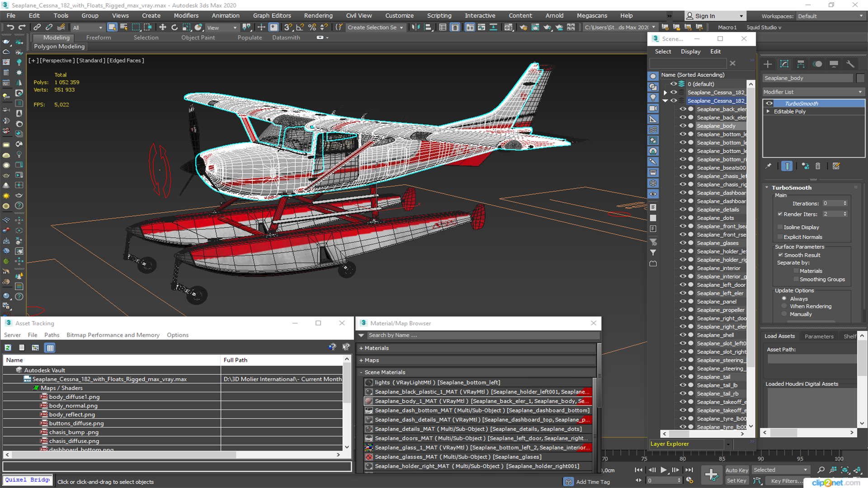Open the Render Setup icon
The width and height of the screenshot is (868, 488).
point(523,27)
